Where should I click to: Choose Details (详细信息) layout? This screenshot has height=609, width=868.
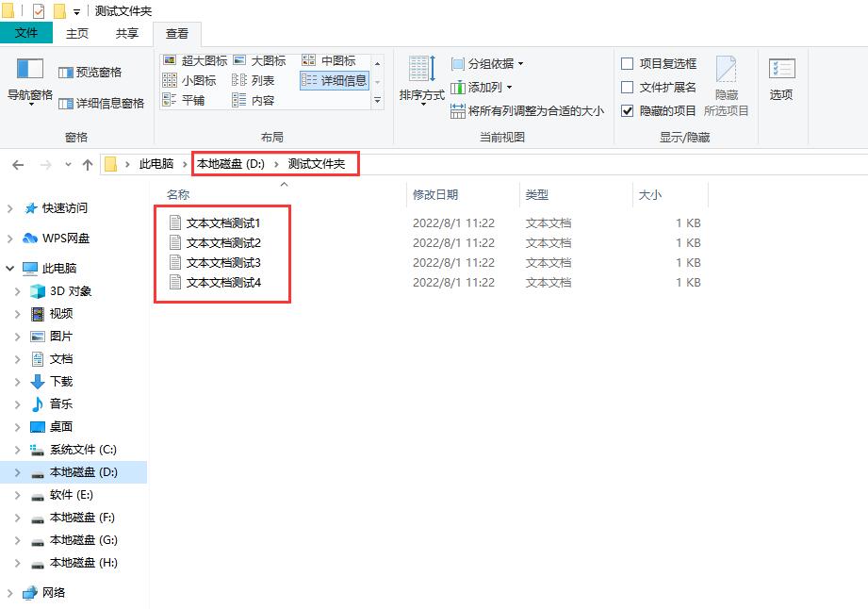tap(335, 81)
